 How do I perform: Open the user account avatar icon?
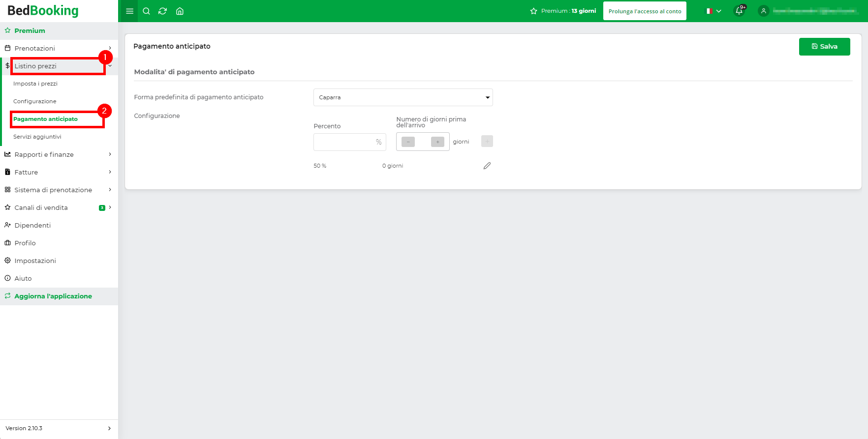pos(764,11)
